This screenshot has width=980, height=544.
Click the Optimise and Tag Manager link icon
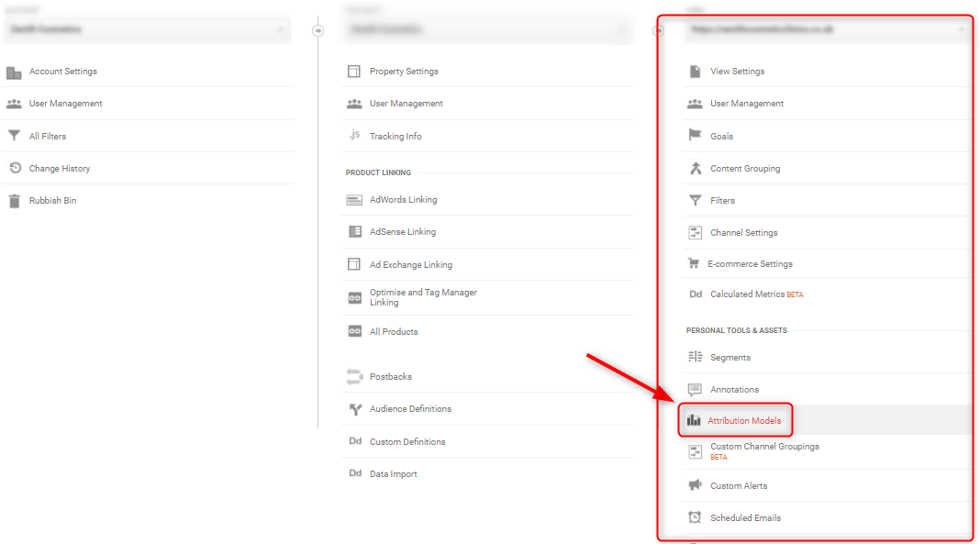point(354,298)
